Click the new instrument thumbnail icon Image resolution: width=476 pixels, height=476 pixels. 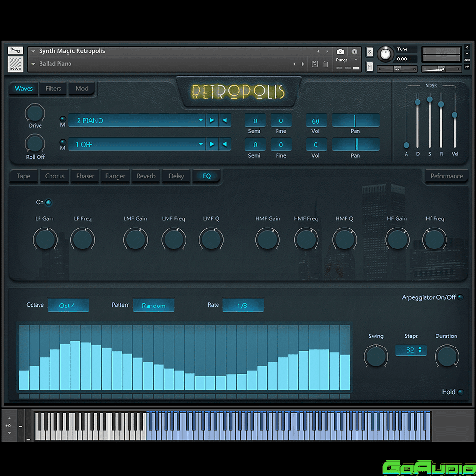point(15,64)
